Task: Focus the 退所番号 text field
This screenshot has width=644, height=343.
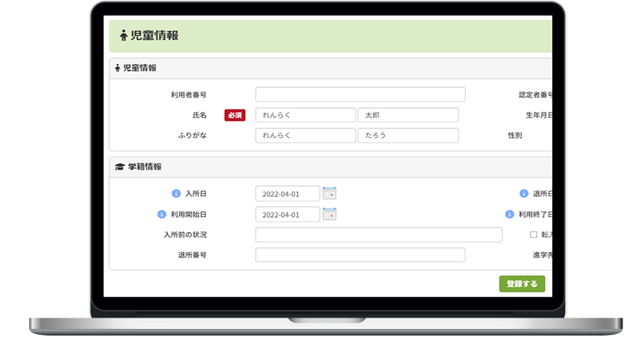Action: pyautogui.click(x=360, y=255)
